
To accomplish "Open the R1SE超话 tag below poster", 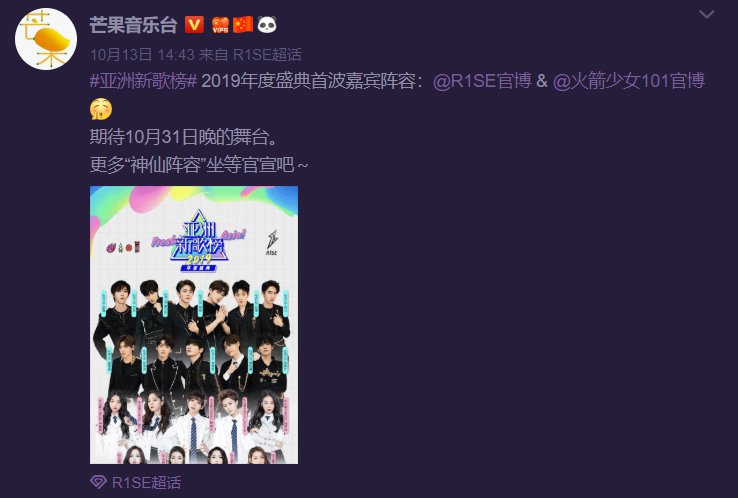I will click(146, 482).
